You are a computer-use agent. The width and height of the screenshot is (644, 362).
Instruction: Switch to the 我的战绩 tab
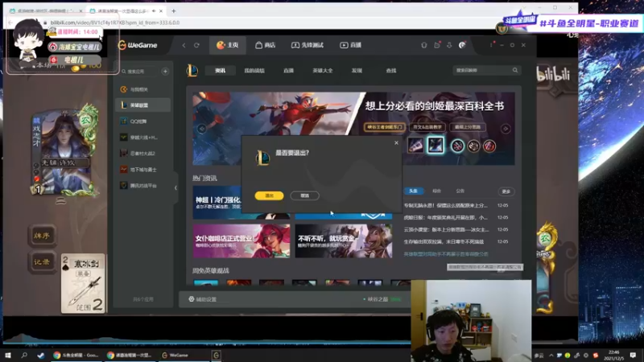click(x=254, y=71)
